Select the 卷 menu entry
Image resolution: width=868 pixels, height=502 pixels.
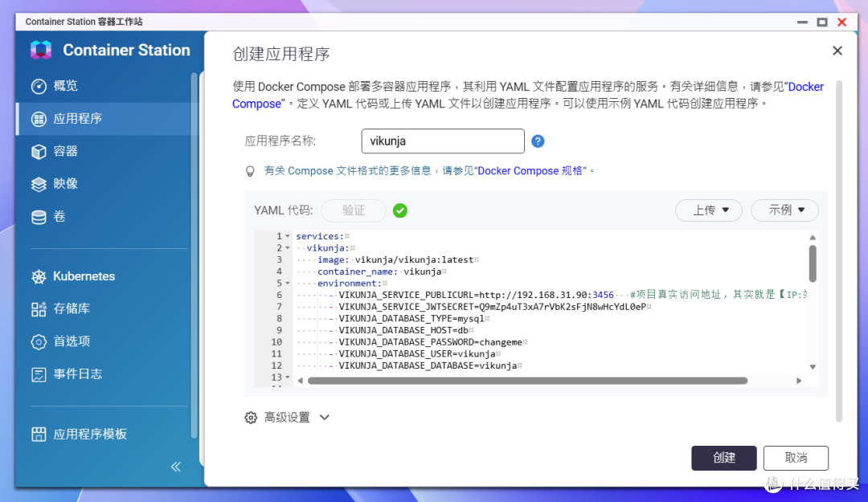tap(59, 216)
